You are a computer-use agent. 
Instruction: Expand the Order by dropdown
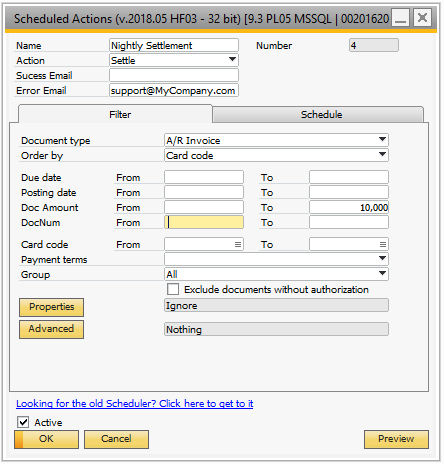382,155
